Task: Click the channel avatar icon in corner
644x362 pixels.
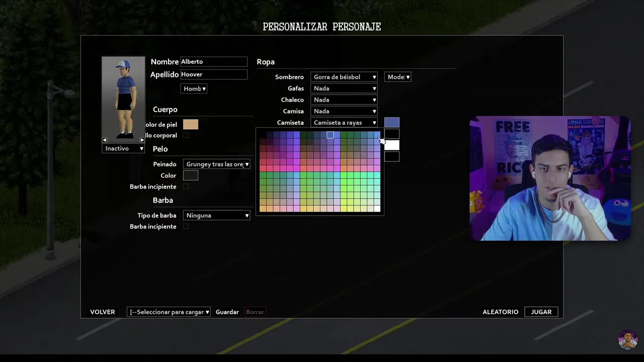Action: (x=628, y=339)
